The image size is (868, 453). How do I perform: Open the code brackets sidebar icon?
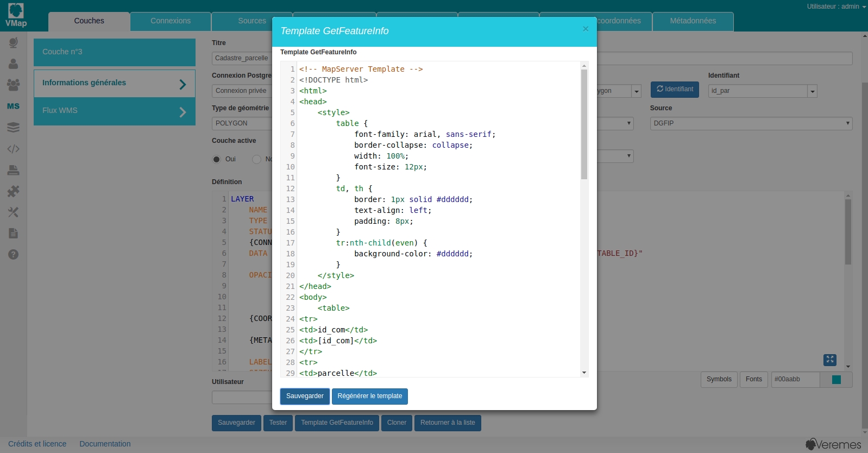[x=14, y=148]
